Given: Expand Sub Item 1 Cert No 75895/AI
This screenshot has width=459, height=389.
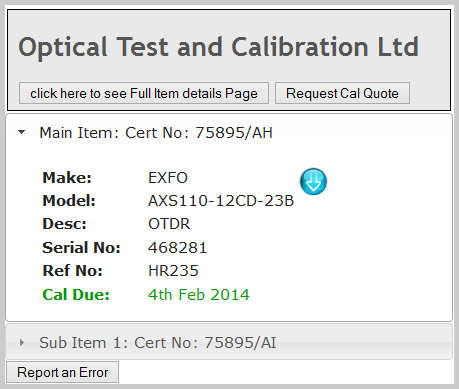Looking at the screenshot, I should tap(229, 342).
